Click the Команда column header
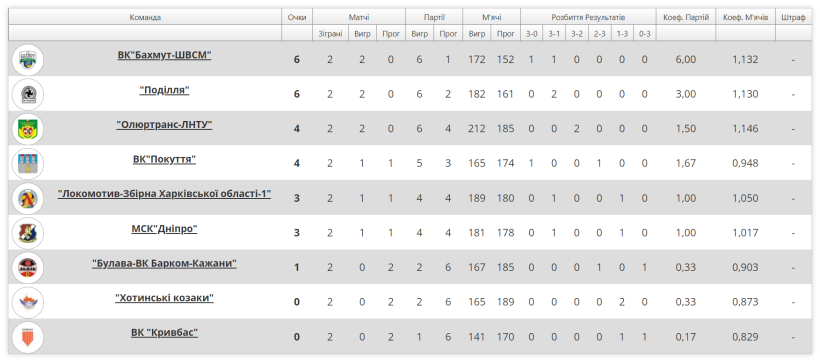This screenshot has width=820, height=362. (x=145, y=17)
